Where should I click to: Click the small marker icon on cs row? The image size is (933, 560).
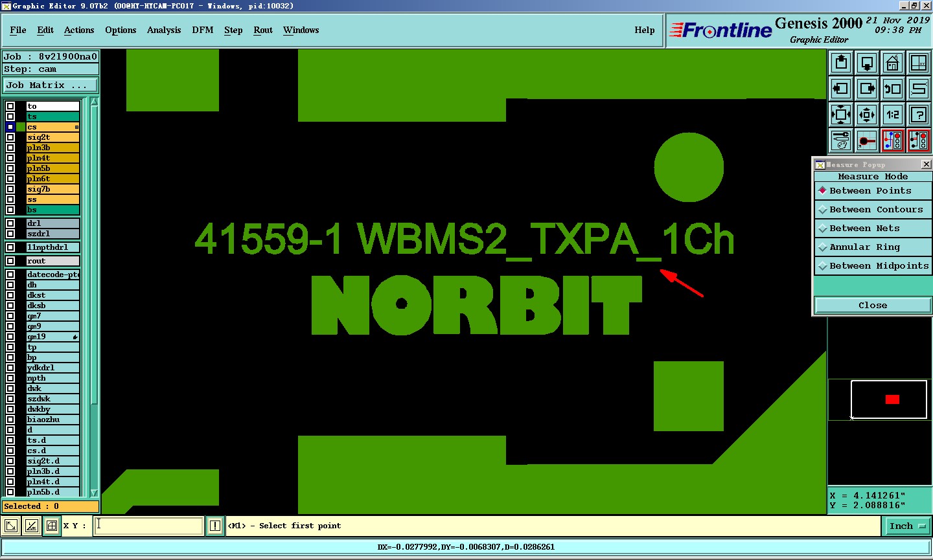click(76, 127)
